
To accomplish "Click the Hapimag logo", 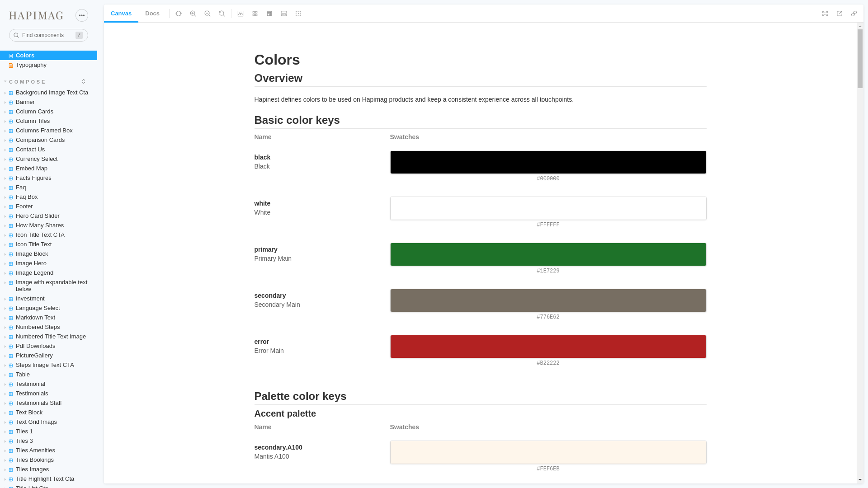I will [x=36, y=16].
